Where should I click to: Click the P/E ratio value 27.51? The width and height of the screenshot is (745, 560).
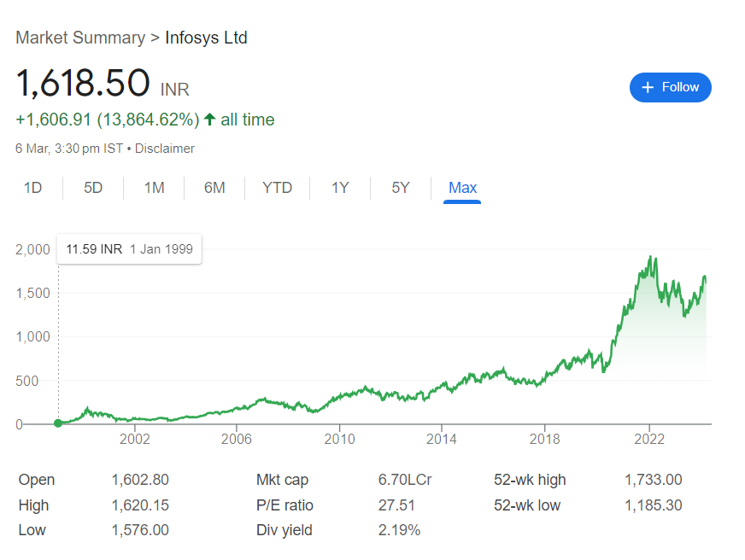pos(391,505)
